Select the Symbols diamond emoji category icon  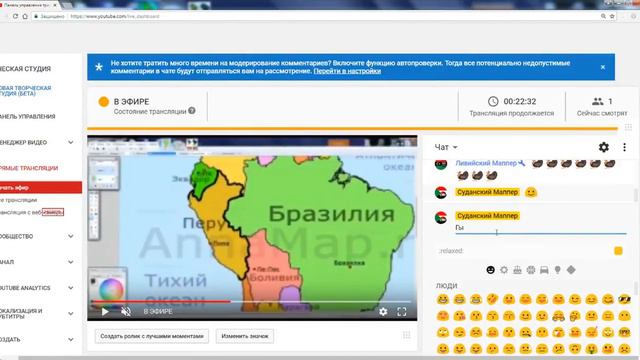click(571, 270)
